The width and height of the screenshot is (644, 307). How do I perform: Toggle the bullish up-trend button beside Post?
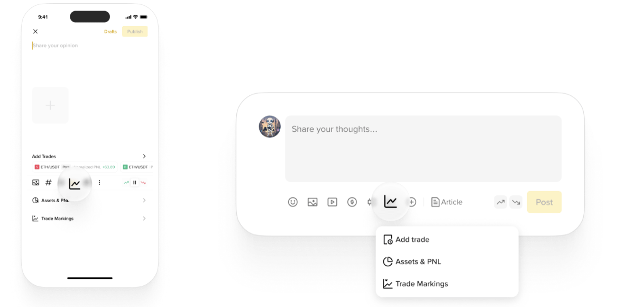pyautogui.click(x=500, y=202)
